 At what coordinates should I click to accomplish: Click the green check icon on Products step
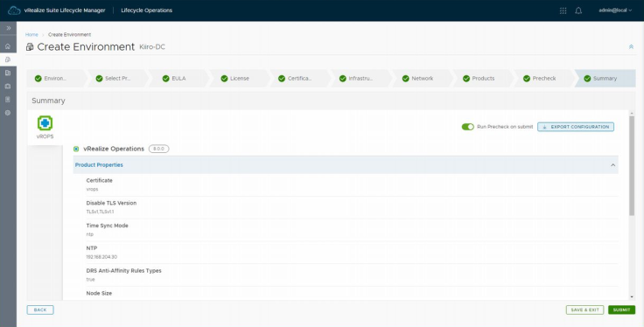coord(466,79)
